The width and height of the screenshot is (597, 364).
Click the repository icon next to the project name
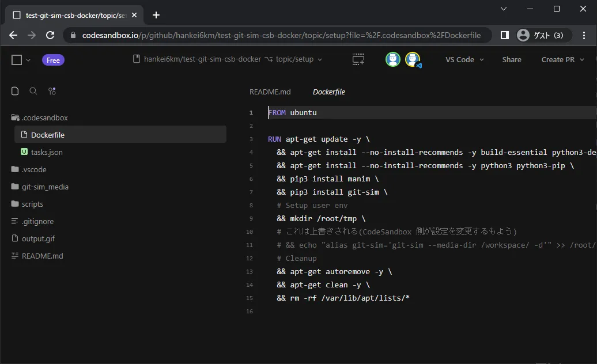(135, 59)
